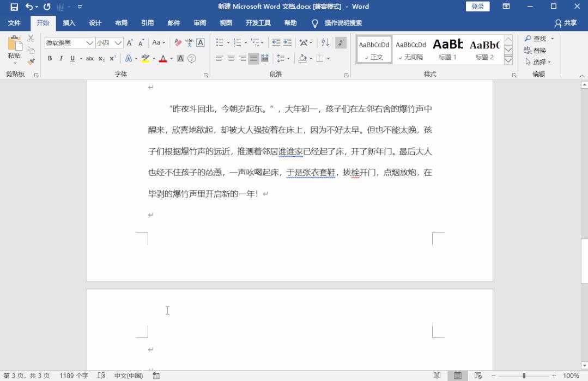This screenshot has width=588, height=381.
Task: Toggle bold formatting
Action: point(49,59)
